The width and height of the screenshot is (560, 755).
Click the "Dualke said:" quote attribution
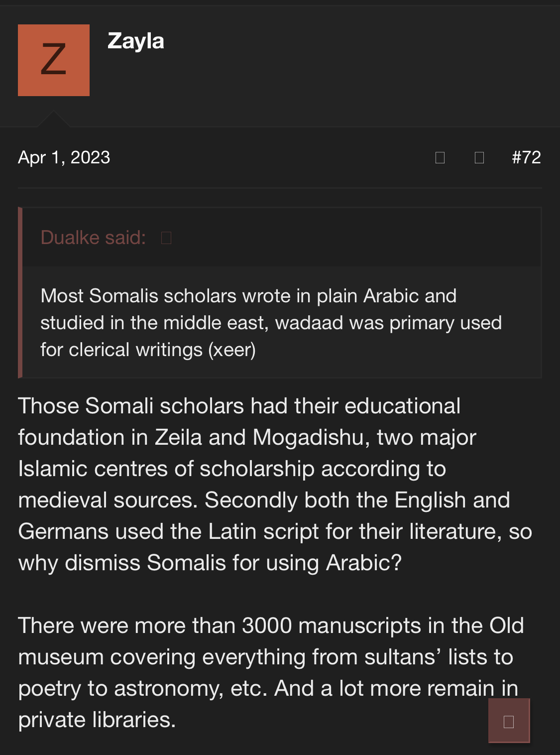(x=93, y=238)
